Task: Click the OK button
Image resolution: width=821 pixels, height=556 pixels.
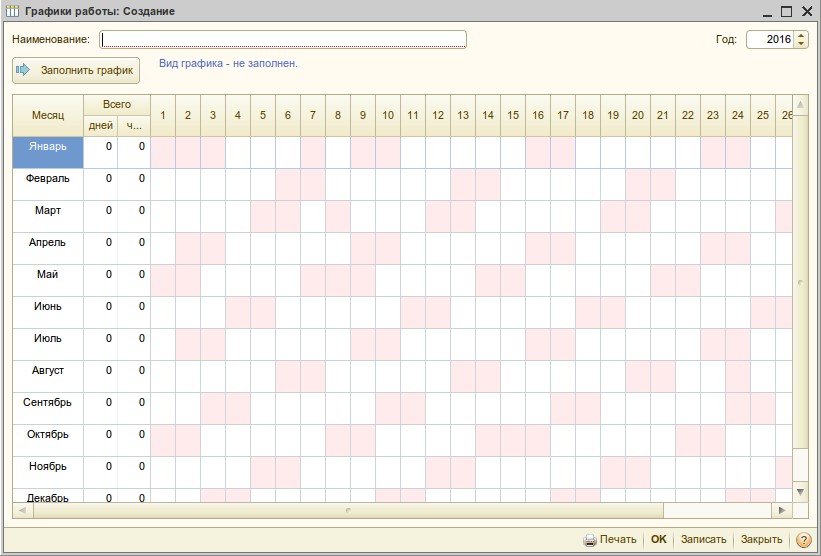Action: pos(658,539)
